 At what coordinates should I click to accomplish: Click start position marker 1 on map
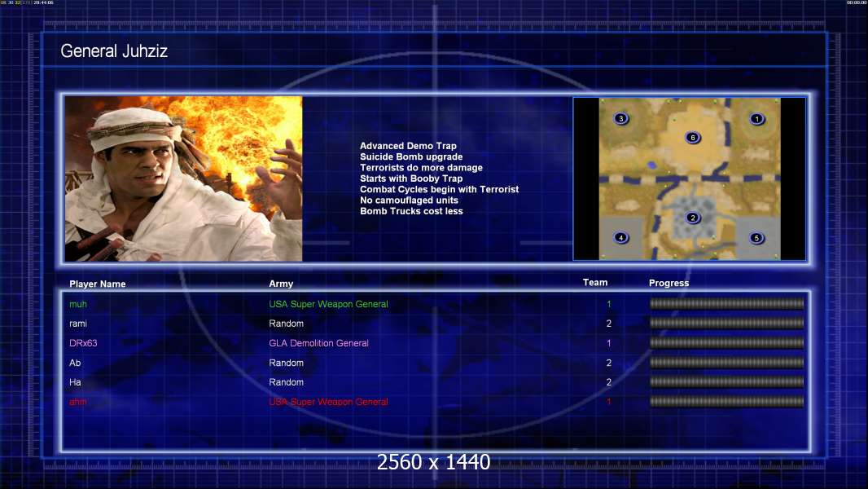point(756,119)
